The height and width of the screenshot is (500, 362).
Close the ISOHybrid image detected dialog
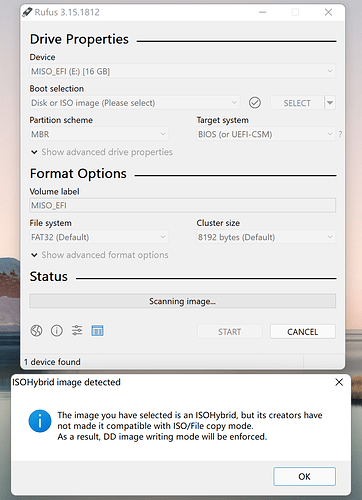[339, 382]
